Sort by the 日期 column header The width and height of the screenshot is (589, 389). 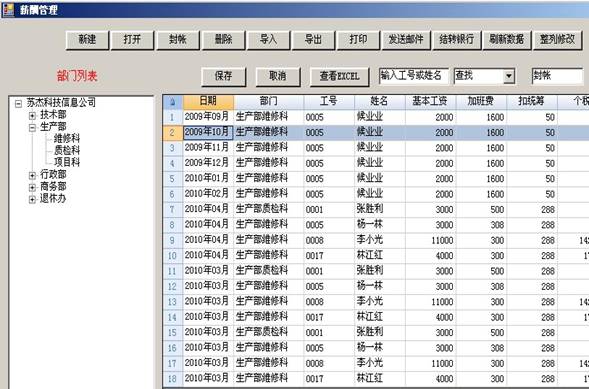click(208, 101)
